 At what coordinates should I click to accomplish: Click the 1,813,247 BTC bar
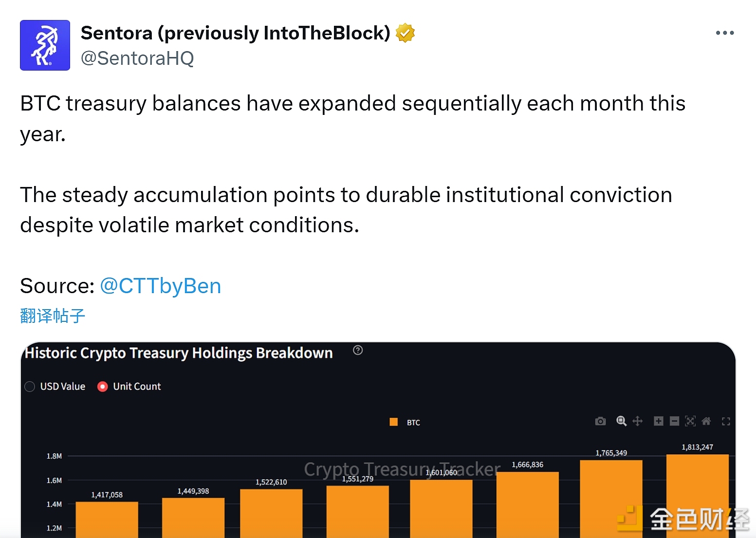coord(697,492)
